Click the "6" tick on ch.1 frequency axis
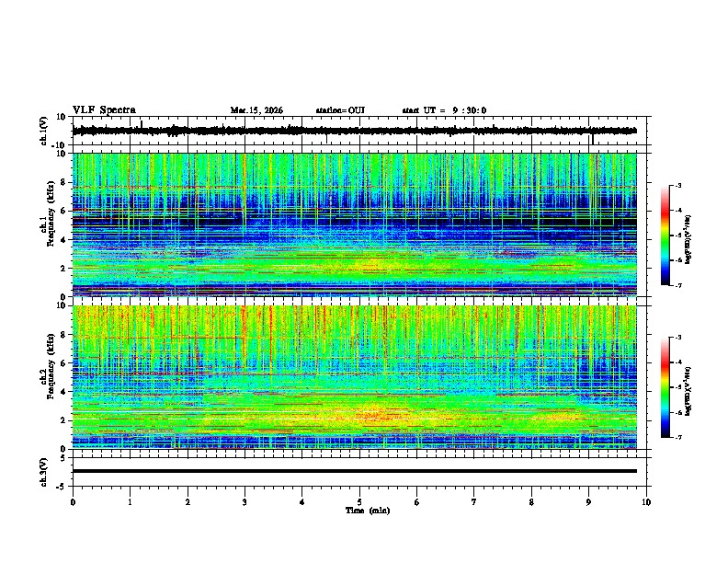This screenshot has height=563, width=728. (64, 212)
